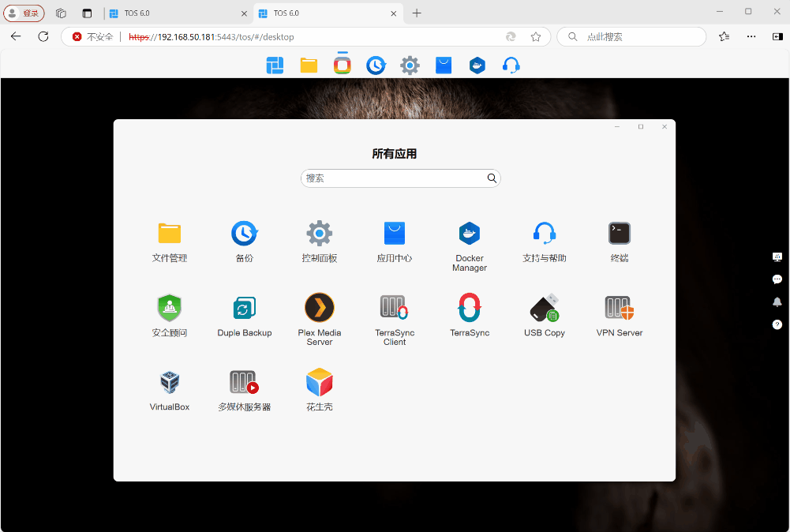Launch TerraSync Client

tap(395, 320)
